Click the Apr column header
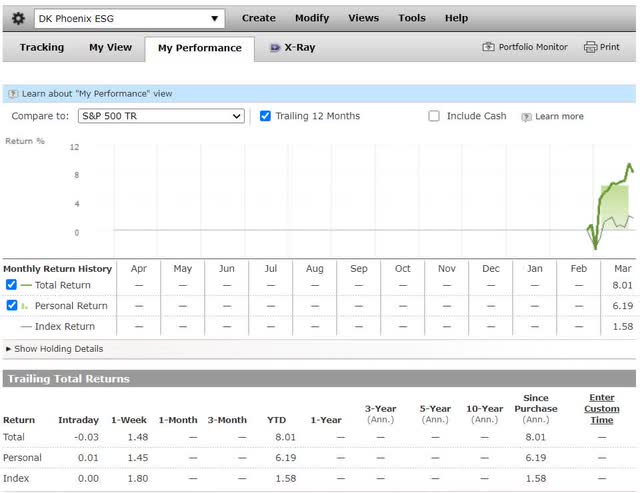The height and width of the screenshot is (493, 640). [139, 269]
